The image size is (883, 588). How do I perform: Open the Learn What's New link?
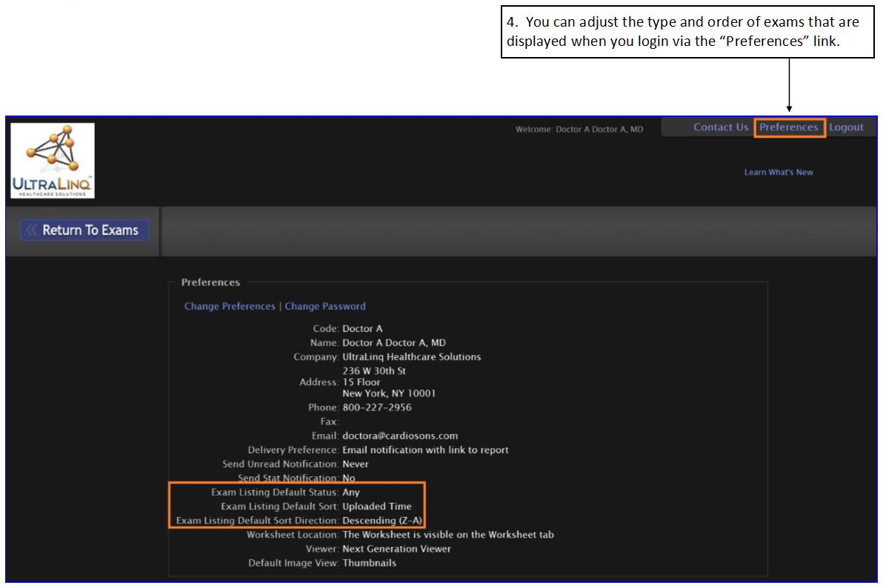(x=778, y=173)
